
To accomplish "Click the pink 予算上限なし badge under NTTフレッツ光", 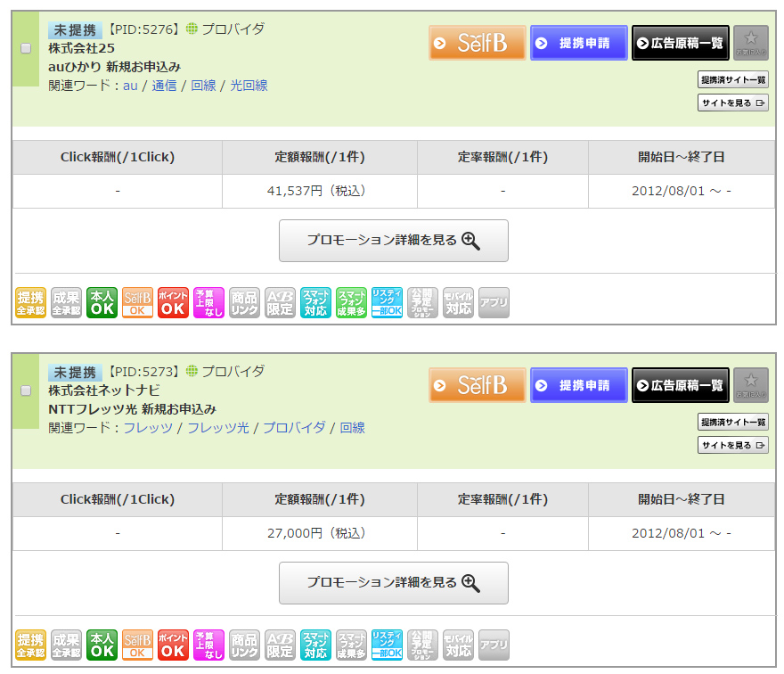I will 208,645.
